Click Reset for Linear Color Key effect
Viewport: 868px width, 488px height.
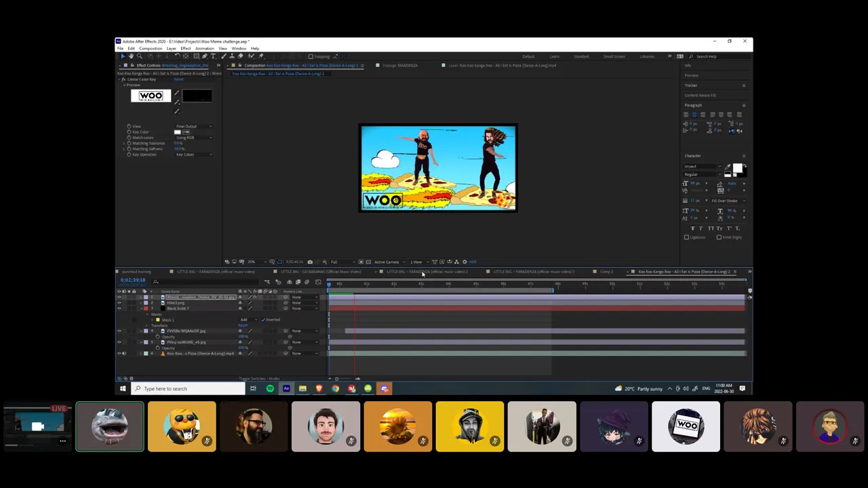pyautogui.click(x=178, y=79)
